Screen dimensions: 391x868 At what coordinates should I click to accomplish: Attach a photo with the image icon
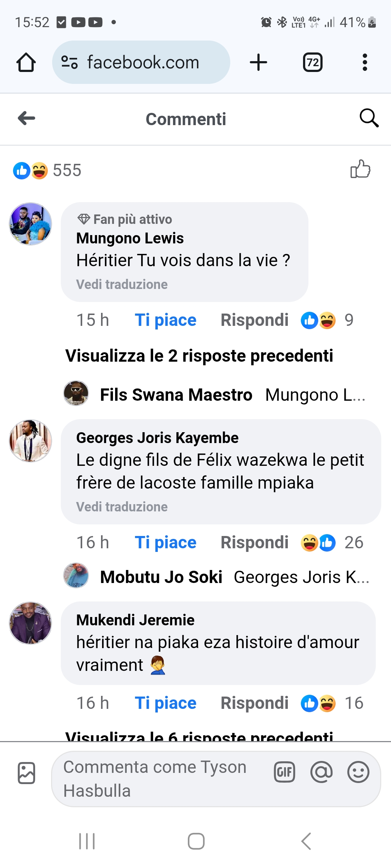click(x=26, y=773)
